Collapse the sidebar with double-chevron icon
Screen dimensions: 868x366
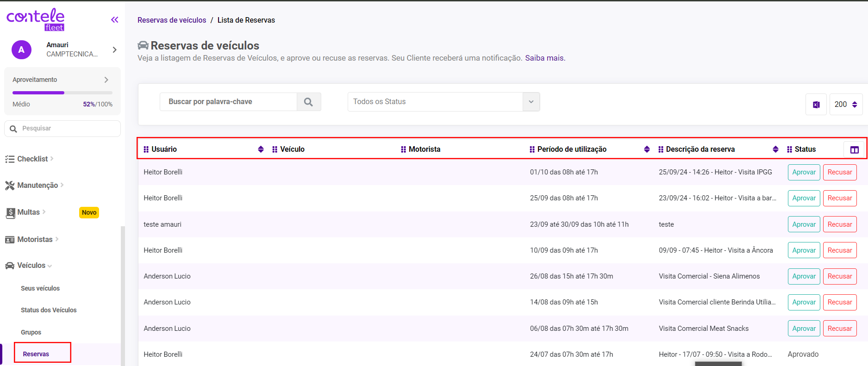pyautogui.click(x=114, y=19)
